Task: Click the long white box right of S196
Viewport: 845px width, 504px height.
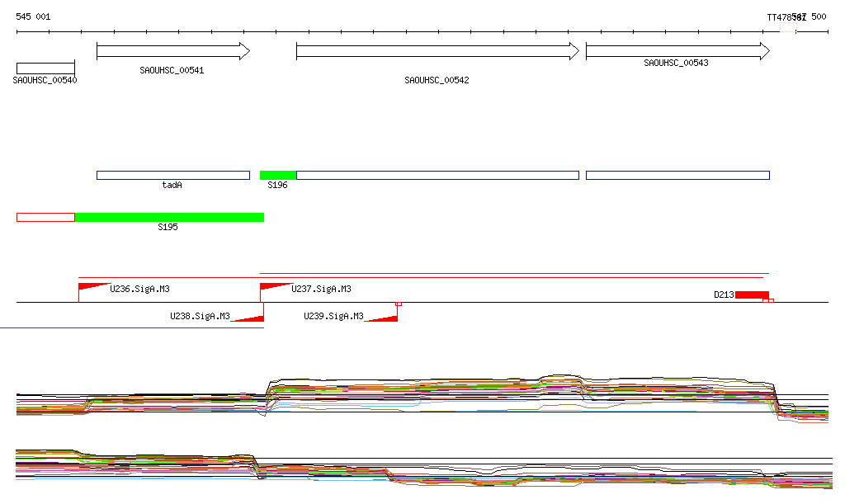Action: point(437,175)
